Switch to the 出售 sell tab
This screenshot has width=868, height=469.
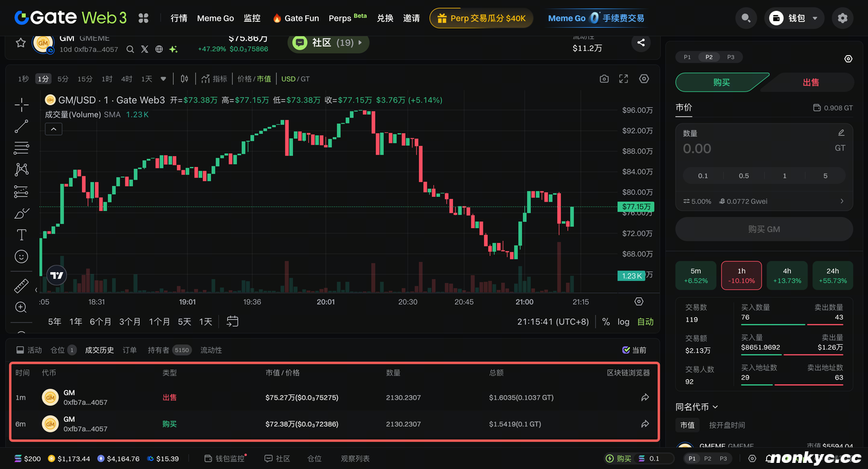point(810,82)
